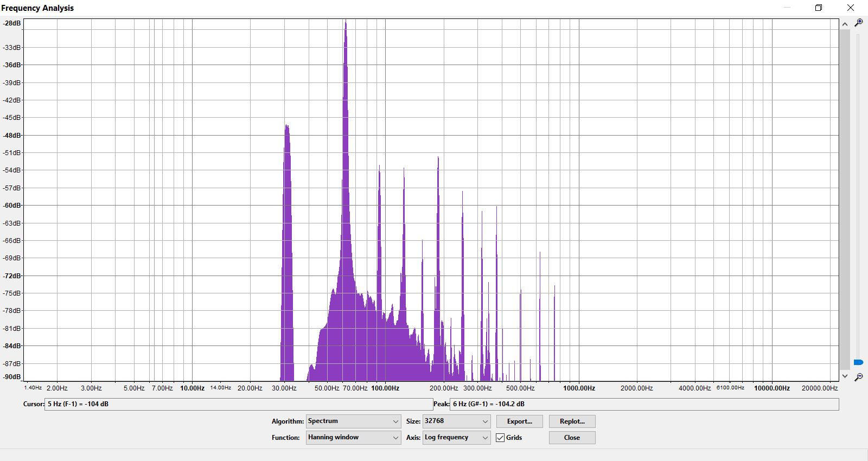
Task: Click the Export... button
Action: [520, 421]
